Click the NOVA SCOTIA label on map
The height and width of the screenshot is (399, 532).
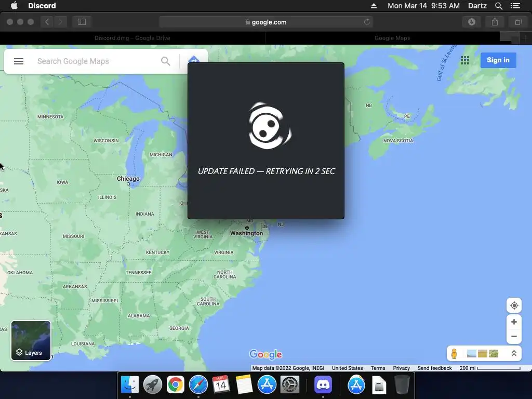pyautogui.click(x=398, y=140)
